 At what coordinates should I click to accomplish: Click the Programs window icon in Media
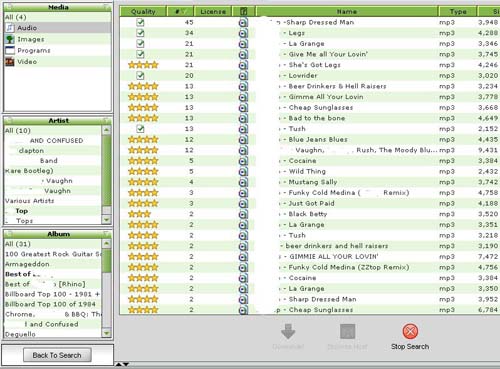click(10, 50)
